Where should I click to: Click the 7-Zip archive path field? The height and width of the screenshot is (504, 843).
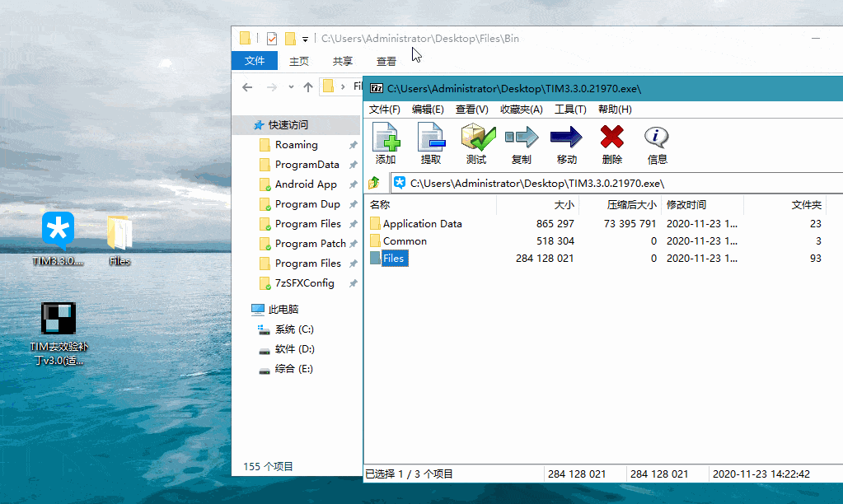(618, 183)
